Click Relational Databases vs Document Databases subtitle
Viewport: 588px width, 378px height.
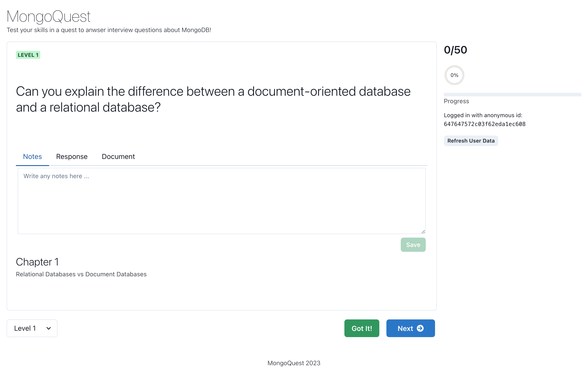[81, 274]
